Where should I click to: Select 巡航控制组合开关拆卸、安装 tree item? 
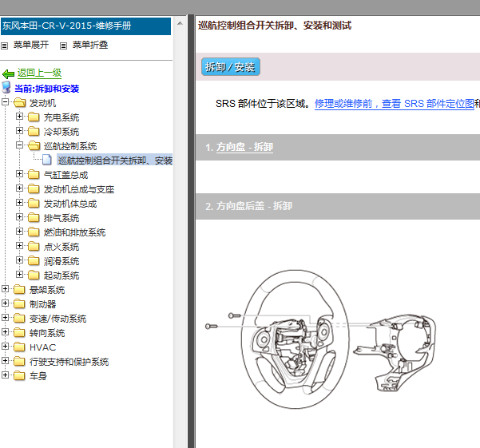115,160
